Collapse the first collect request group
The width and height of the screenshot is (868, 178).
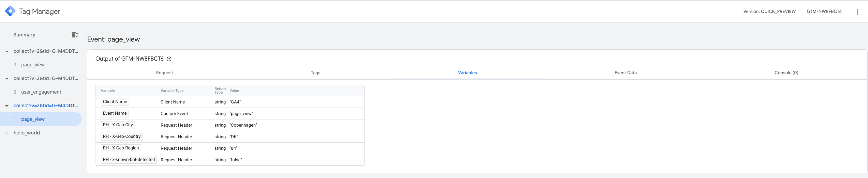click(7, 51)
